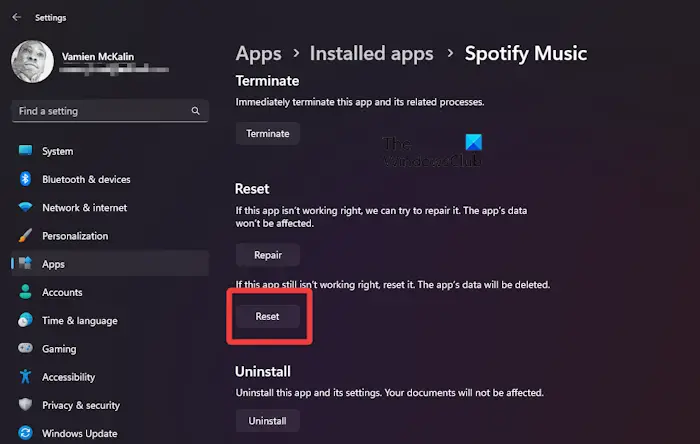Select the Accessibility figure icon
The image size is (700, 444).
(25, 377)
